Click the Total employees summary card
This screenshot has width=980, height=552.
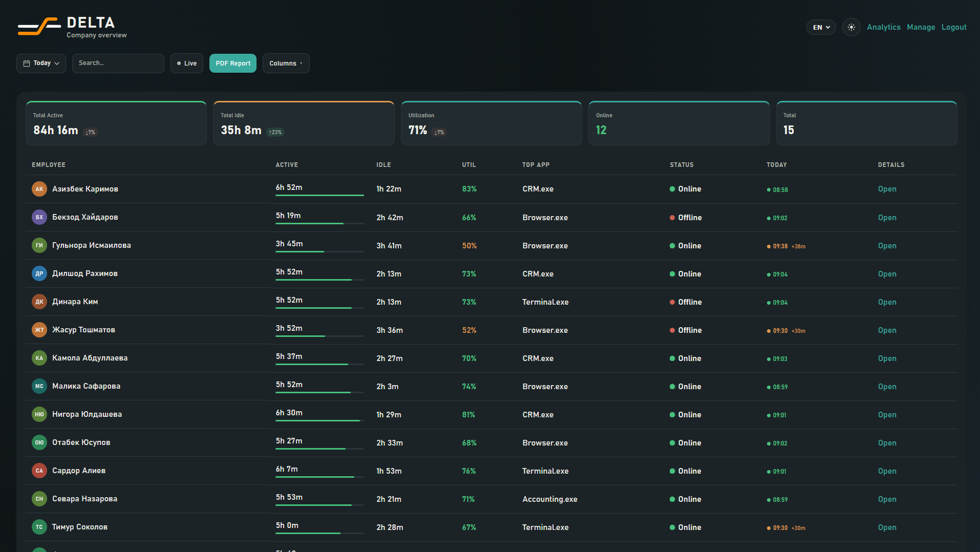tap(866, 123)
